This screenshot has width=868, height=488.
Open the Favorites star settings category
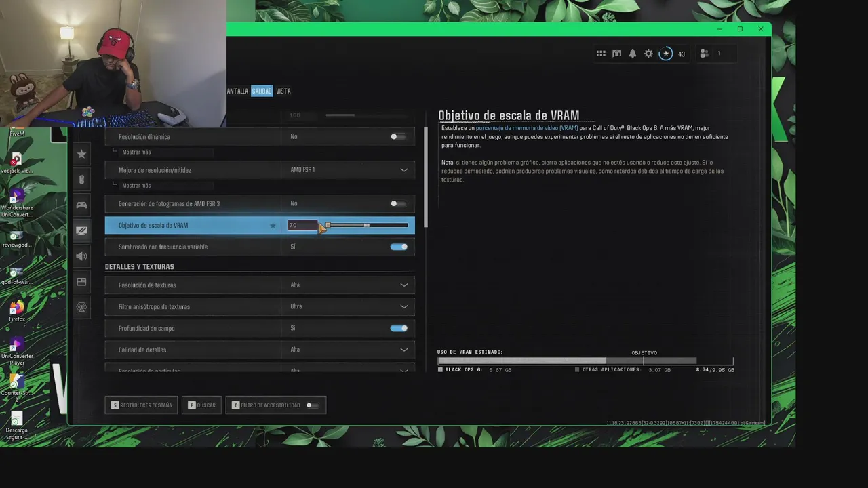coord(81,154)
